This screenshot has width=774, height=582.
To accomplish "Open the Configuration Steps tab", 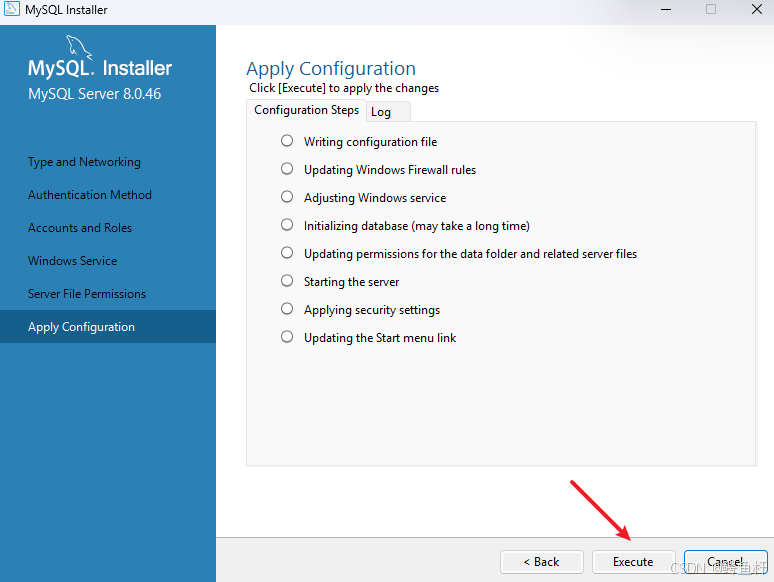I will [307, 110].
